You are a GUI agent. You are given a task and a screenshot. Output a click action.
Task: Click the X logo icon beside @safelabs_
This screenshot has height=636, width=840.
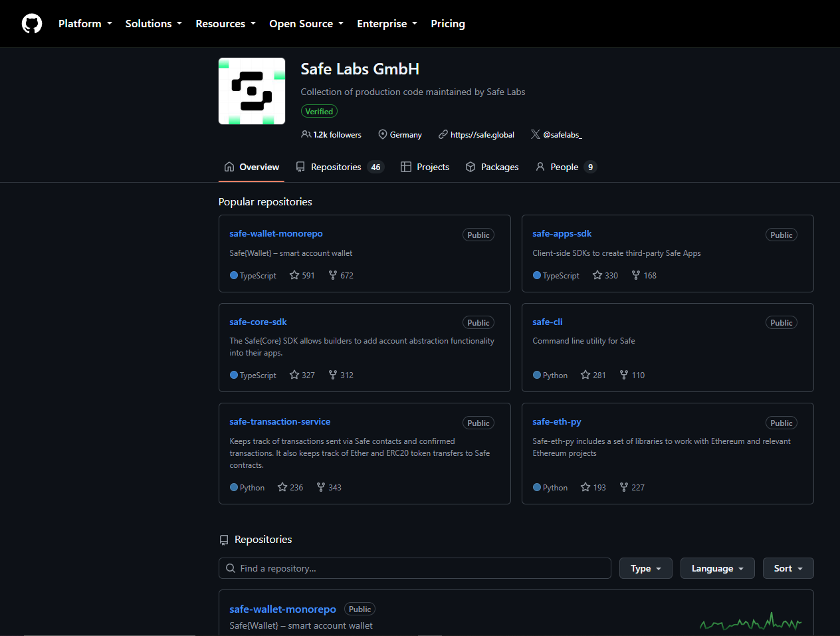pyautogui.click(x=536, y=134)
